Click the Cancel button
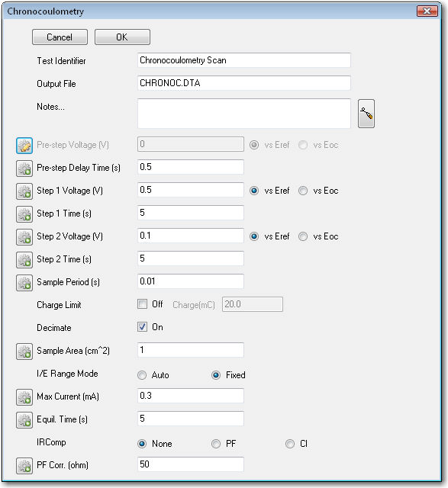Screen dimensions: 448x488 tap(60, 37)
